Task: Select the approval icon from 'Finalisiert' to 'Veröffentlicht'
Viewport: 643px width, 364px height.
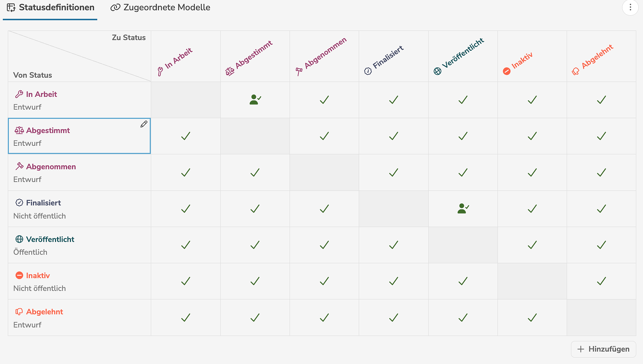Action: click(x=463, y=209)
